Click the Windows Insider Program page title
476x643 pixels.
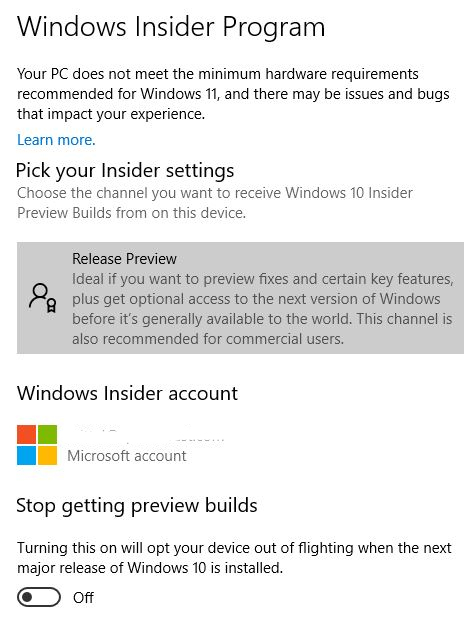(x=171, y=27)
